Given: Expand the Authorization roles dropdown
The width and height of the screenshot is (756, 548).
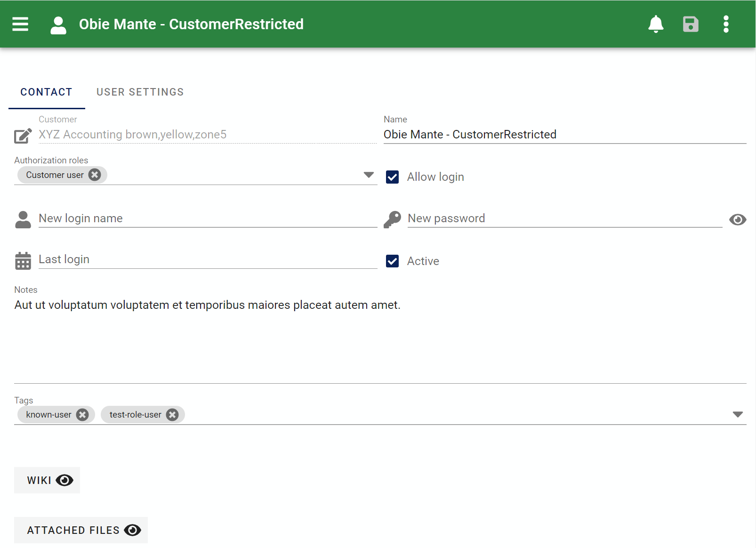Looking at the screenshot, I should [x=369, y=175].
